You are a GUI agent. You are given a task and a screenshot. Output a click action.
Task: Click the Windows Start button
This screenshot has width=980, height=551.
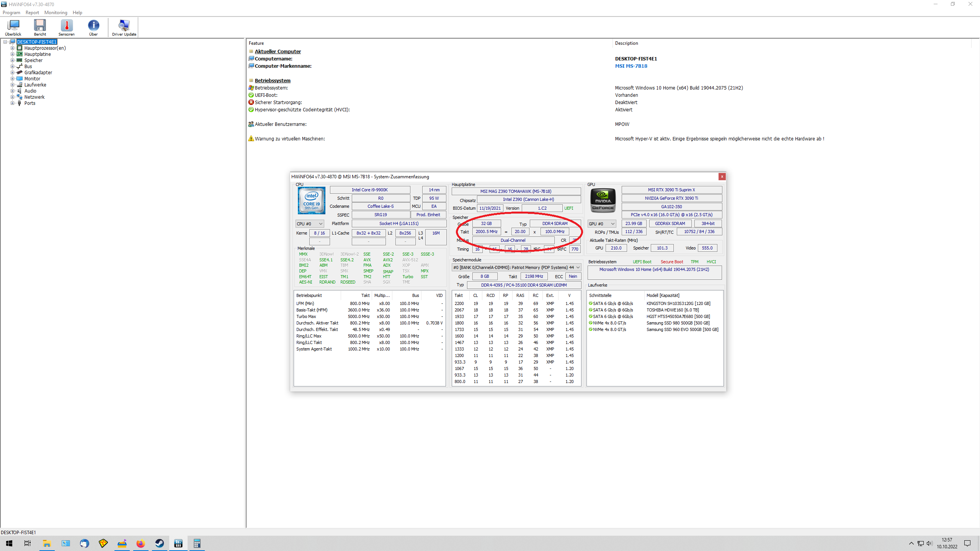[8, 543]
